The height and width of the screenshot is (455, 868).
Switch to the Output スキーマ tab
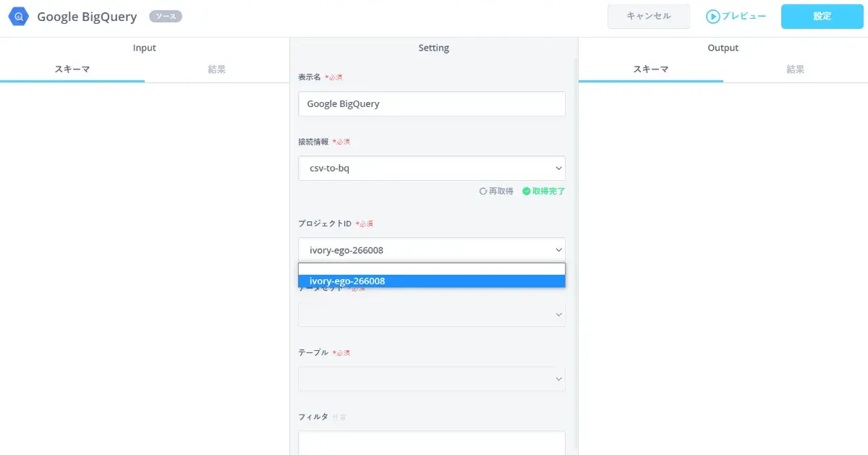point(651,69)
